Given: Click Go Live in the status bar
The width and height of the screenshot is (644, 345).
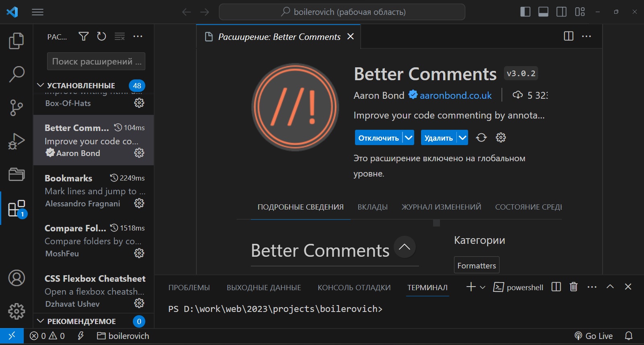Looking at the screenshot, I should pyautogui.click(x=593, y=336).
